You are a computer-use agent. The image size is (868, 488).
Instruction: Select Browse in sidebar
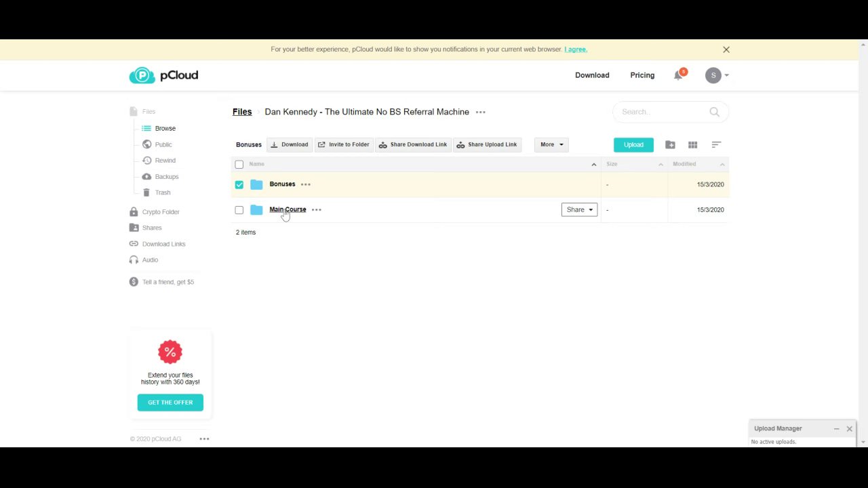click(159, 128)
